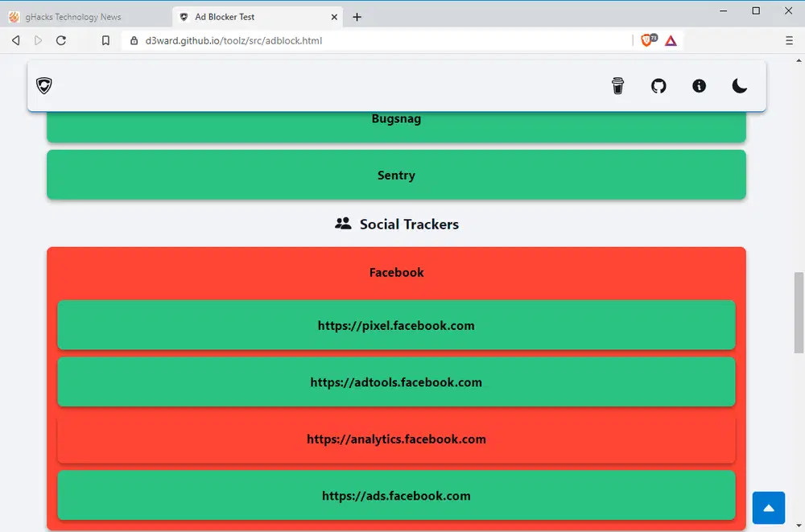Open the browser hamburger menu
The image size is (805, 532).
point(789,40)
